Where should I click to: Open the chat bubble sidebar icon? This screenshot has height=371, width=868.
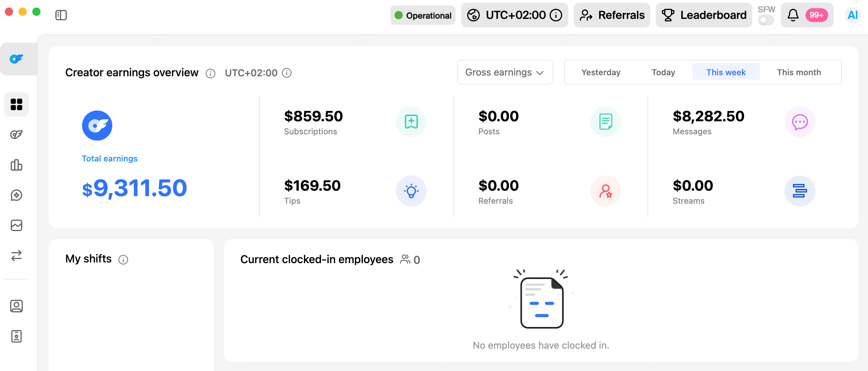[x=16, y=195]
